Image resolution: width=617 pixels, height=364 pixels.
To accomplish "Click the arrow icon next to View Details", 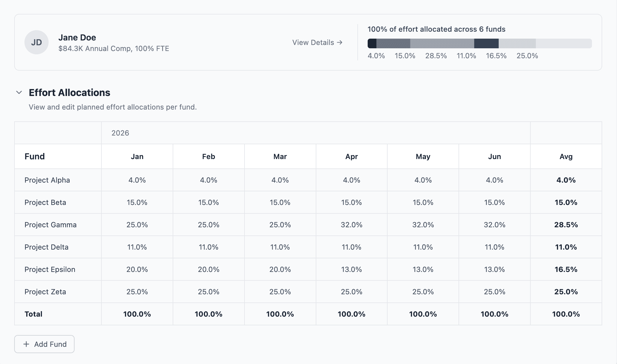I will tap(340, 43).
